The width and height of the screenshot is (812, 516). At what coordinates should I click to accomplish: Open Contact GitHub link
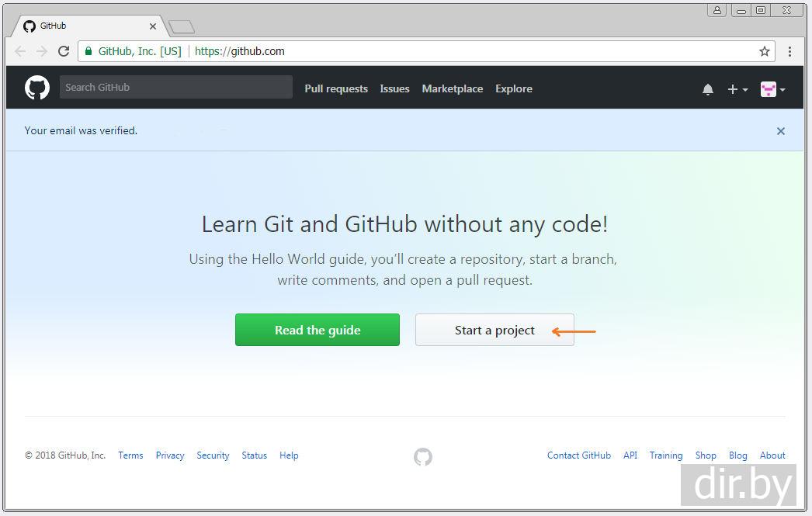[579, 455]
